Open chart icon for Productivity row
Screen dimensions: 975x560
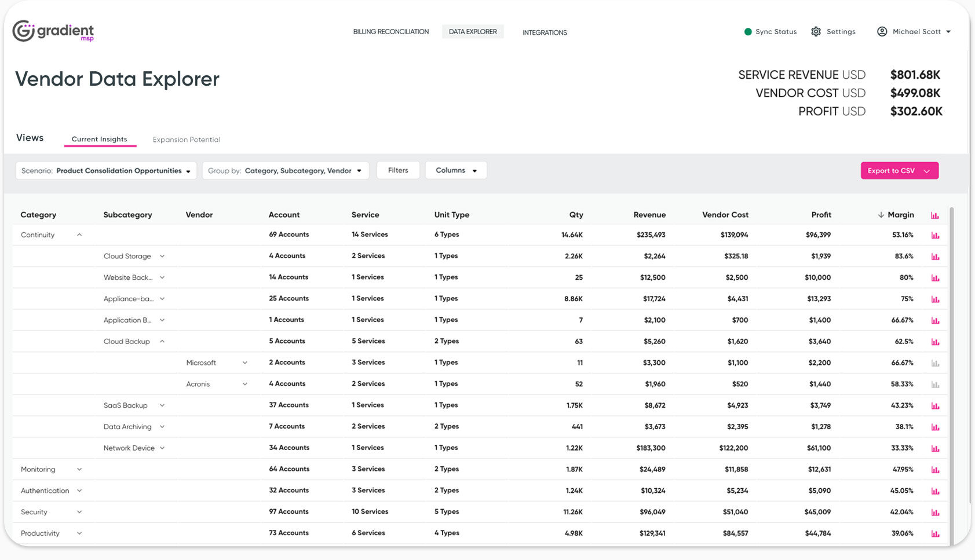(935, 533)
